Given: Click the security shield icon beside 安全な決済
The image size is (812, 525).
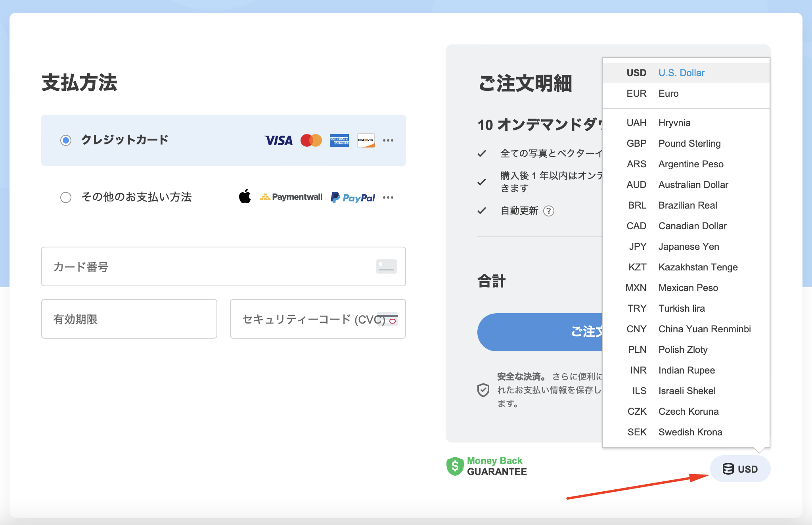Looking at the screenshot, I should 484,390.
